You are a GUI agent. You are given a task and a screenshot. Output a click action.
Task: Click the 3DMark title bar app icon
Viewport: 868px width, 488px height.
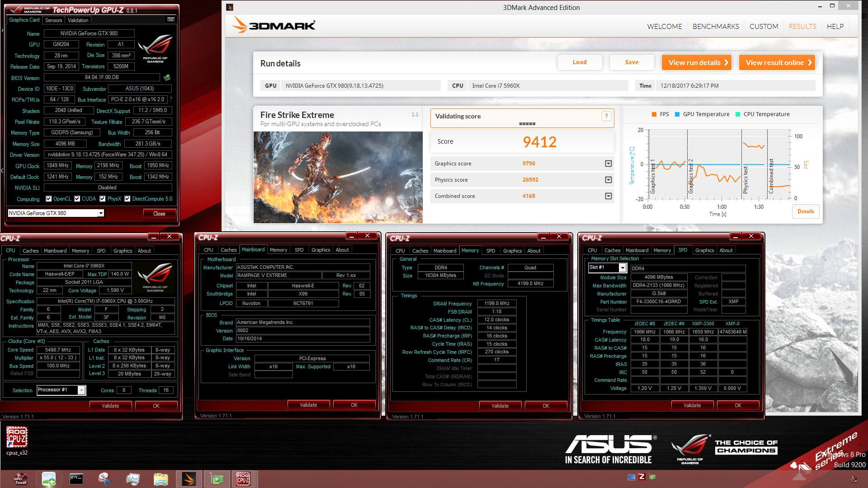pos(230,7)
